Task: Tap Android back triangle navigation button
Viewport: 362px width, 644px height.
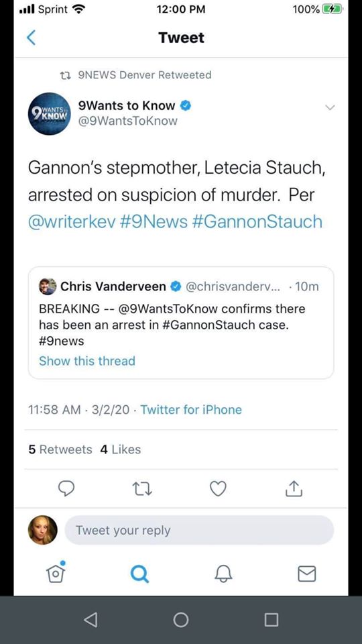Action: tap(90, 620)
